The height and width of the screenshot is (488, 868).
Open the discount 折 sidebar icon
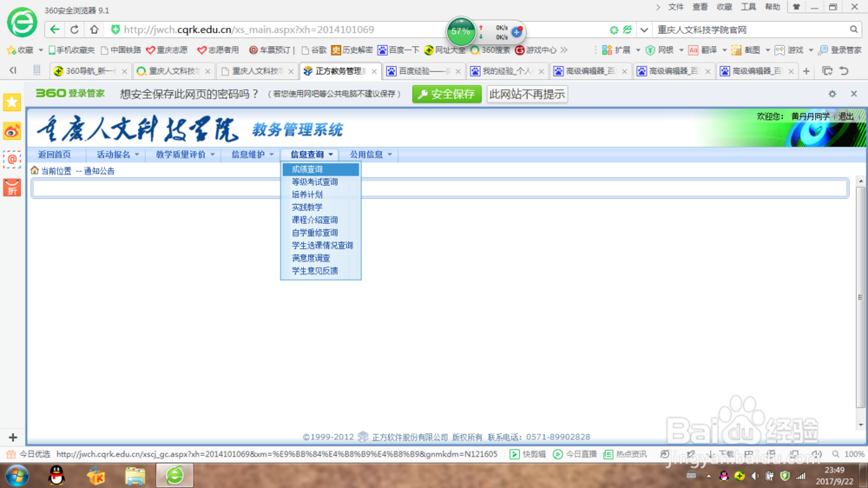[x=11, y=188]
